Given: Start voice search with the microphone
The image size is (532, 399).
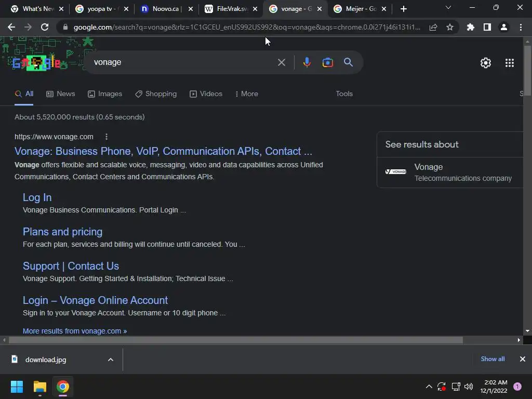Looking at the screenshot, I should pos(307,62).
